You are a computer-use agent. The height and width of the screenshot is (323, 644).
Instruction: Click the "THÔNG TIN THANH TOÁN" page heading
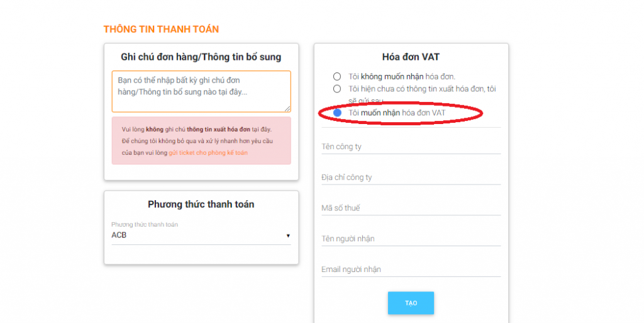click(161, 30)
